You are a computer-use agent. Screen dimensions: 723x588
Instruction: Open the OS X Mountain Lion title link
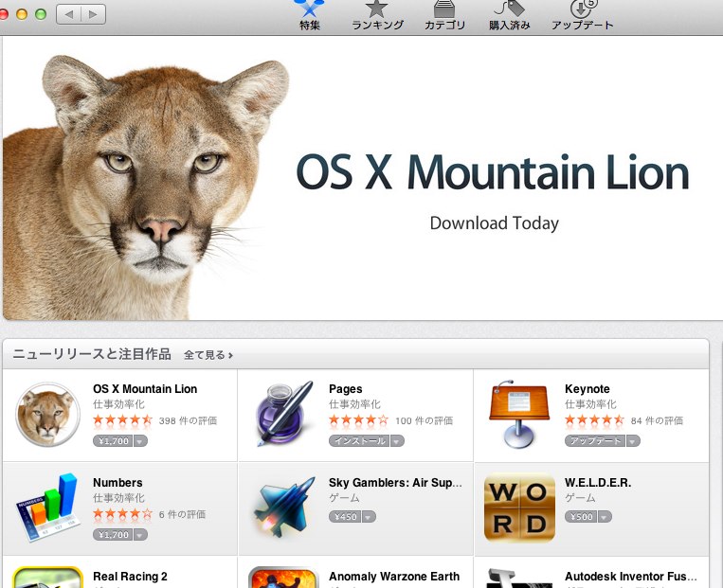[145, 389]
